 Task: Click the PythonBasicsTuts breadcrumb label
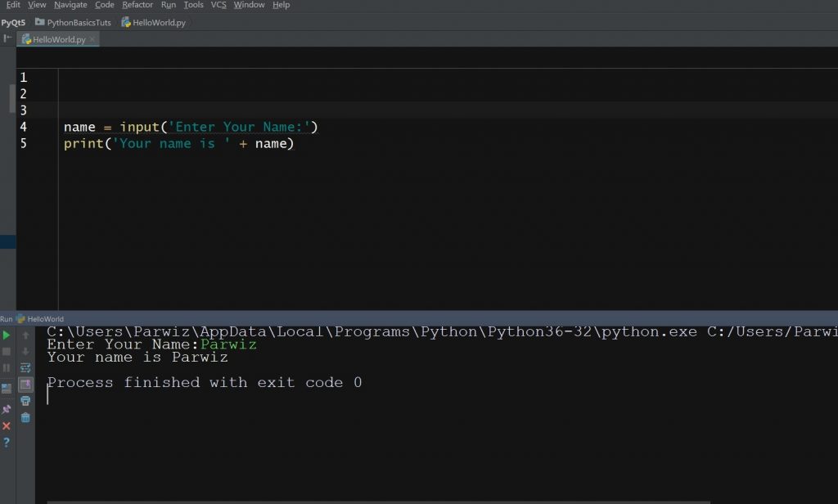point(79,22)
